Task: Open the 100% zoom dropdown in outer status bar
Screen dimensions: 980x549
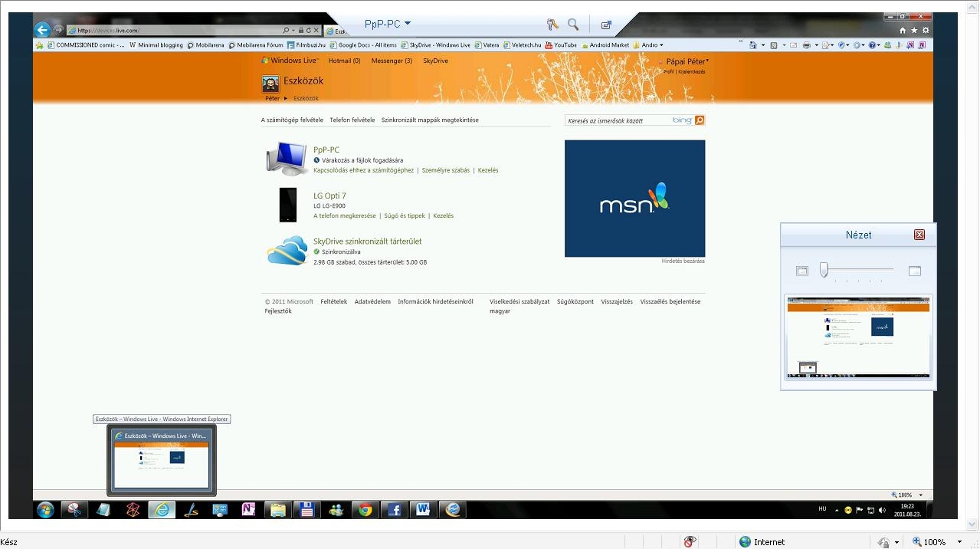Action: click(x=959, y=542)
